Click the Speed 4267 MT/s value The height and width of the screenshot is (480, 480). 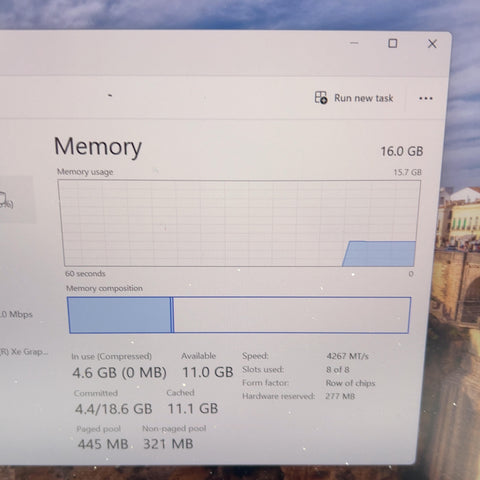[347, 356]
